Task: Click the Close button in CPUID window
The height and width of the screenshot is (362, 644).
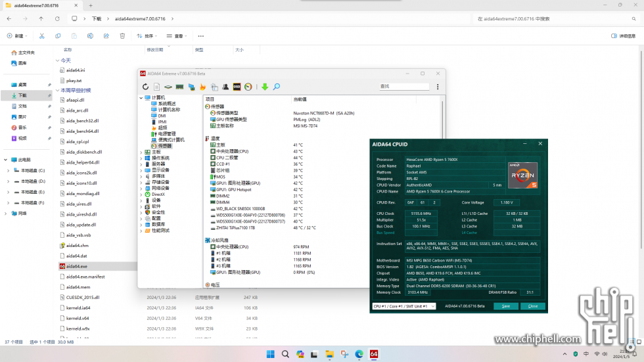Action: click(x=533, y=306)
